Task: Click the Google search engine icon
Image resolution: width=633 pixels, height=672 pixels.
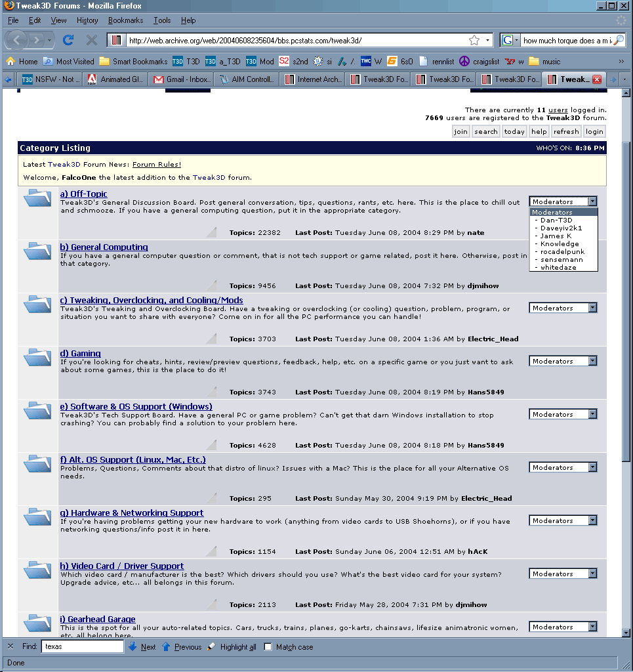Action: [508, 40]
